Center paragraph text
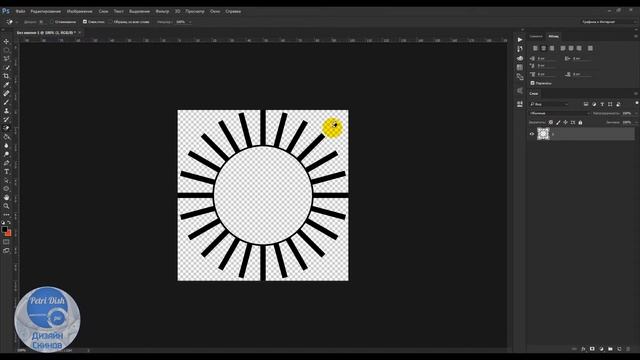This screenshot has width=640, height=360. click(x=543, y=48)
